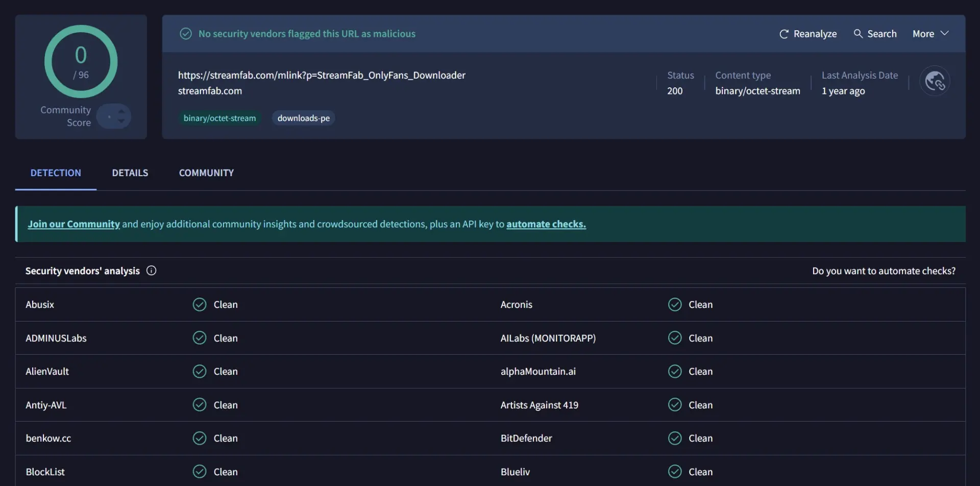Click the Blueliv vendor name
Image resolution: width=980 pixels, height=486 pixels.
(x=515, y=472)
